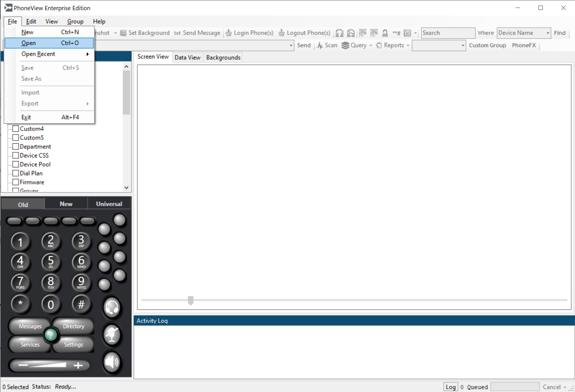Switch to the Data View tab
575x392 pixels.
pos(187,57)
